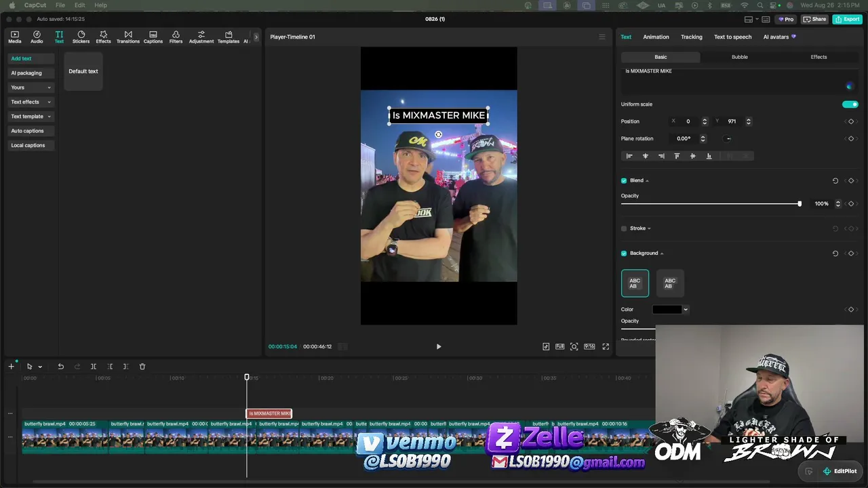
Task: Align text to left edge
Action: (629, 156)
